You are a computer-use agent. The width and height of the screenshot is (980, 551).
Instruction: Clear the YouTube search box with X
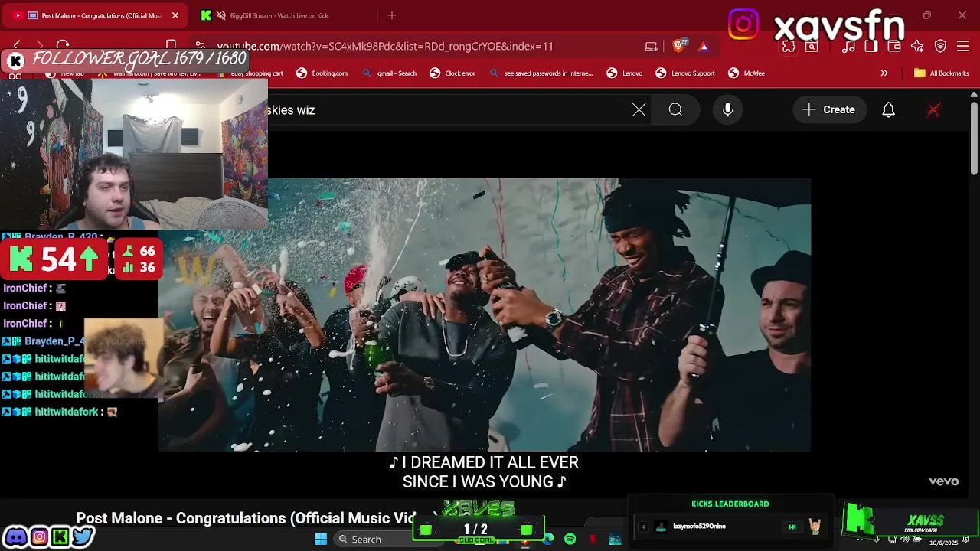639,109
